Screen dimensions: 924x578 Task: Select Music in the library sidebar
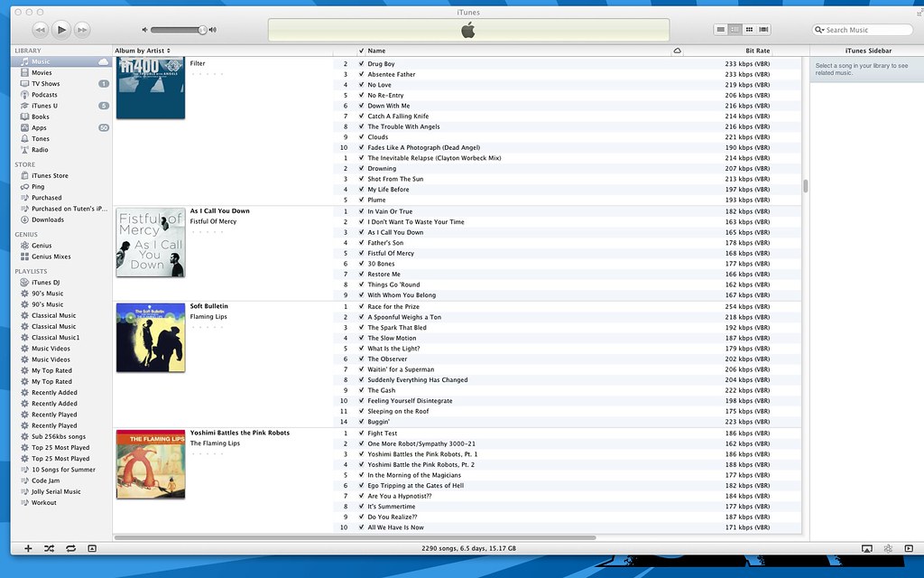pyautogui.click(x=60, y=61)
